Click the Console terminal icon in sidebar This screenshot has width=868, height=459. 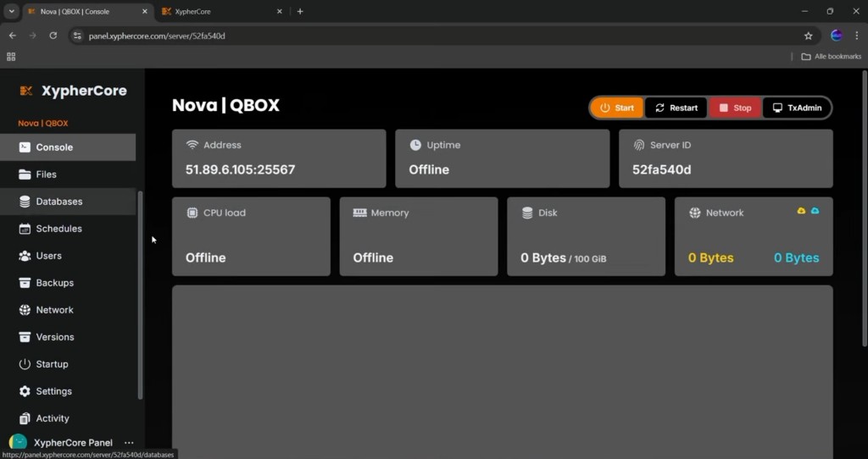pyautogui.click(x=25, y=147)
